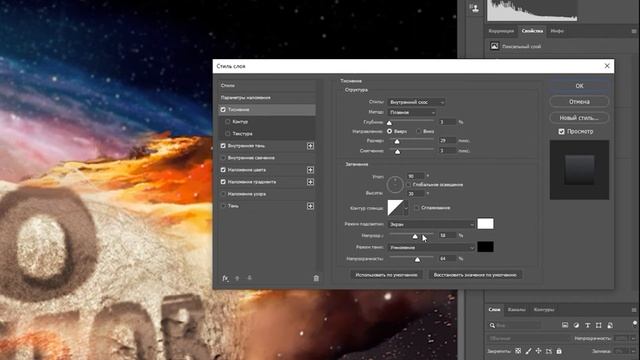The width and height of the screenshot is (640, 360).
Task: Toggle Глобальное освещение checkbox
Action: (409, 185)
